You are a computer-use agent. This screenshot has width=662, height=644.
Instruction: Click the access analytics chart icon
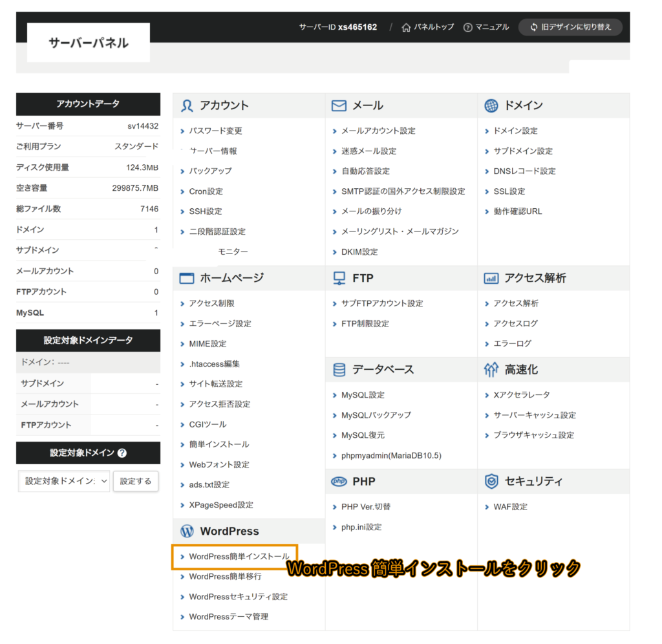click(x=491, y=278)
